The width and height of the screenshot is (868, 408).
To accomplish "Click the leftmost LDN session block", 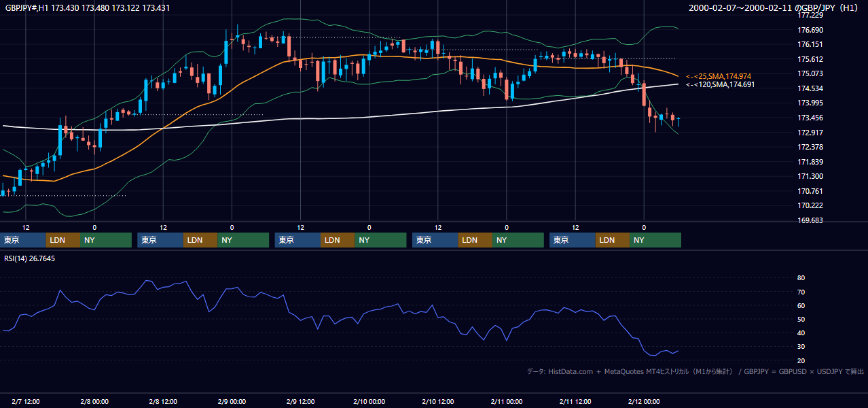I will click(63, 240).
